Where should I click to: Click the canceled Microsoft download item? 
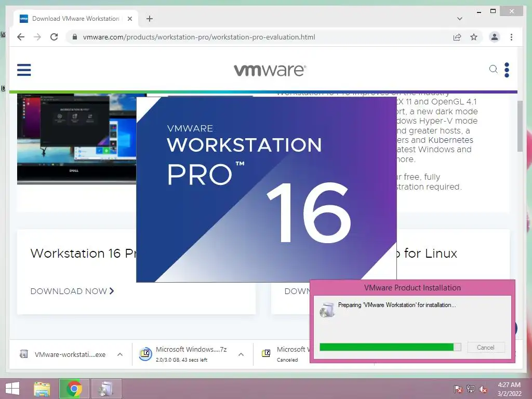pyautogui.click(x=287, y=354)
